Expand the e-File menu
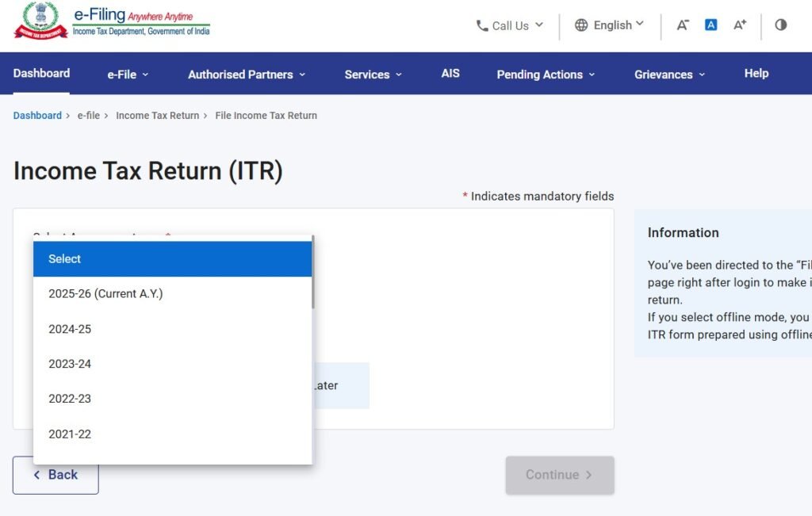Image resolution: width=812 pixels, height=516 pixels. [x=128, y=75]
